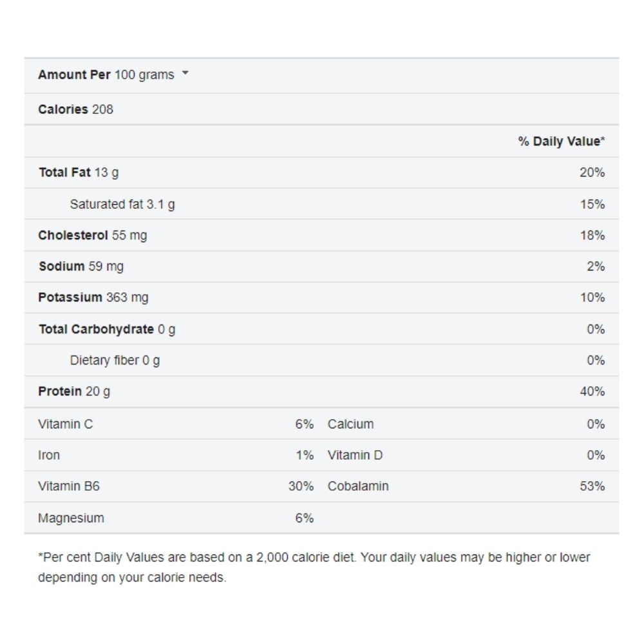Click the "% Daily Value*" header

click(561, 141)
